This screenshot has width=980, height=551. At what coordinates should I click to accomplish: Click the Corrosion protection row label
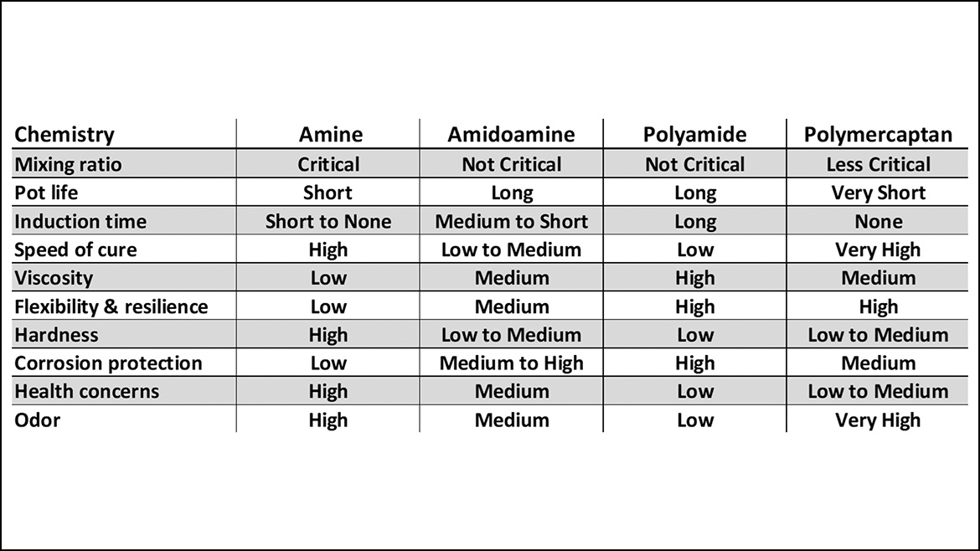click(108, 363)
